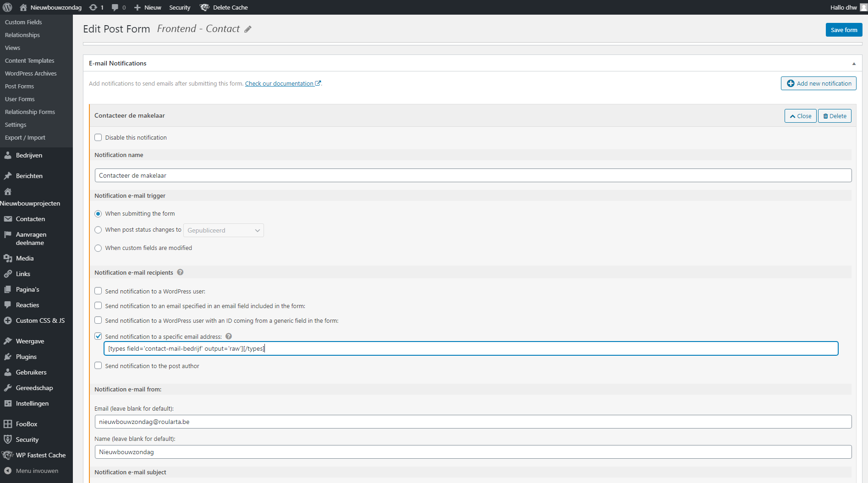Uncheck Send notification to specific email address

click(x=98, y=336)
